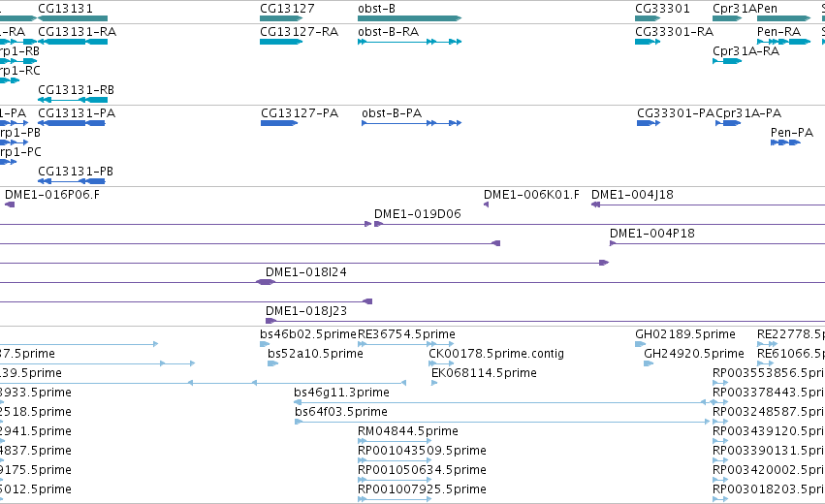Click the DME1-004P18 clone start
This screenshot has height=504, width=825.
click(x=613, y=243)
